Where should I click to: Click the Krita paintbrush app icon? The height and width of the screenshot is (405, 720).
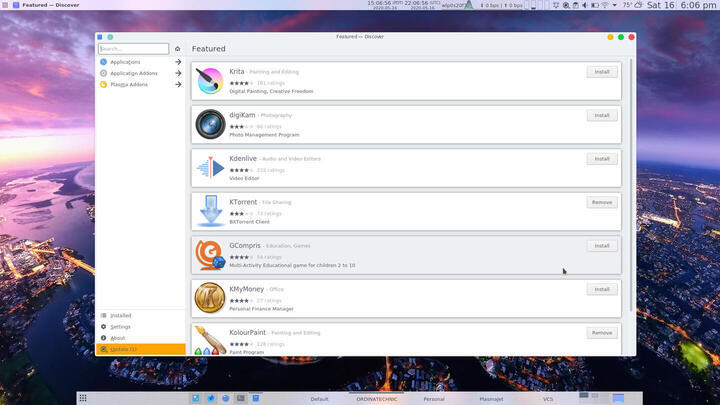coord(210,80)
